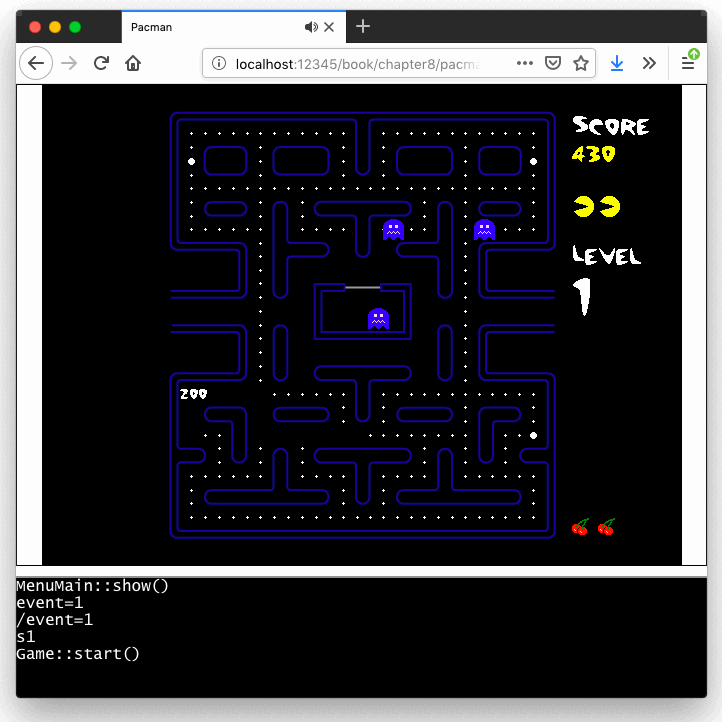The width and height of the screenshot is (722, 722).
Task: Click the ghost pen gate bar
Action: tap(362, 287)
